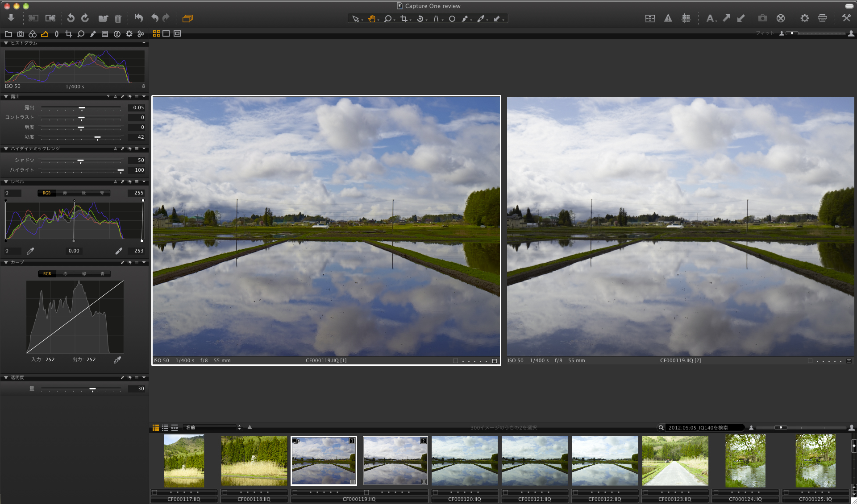The height and width of the screenshot is (504, 857).
Task: Toggle the checkbox under CF000117.IIQ thumbnail
Action: [155, 492]
